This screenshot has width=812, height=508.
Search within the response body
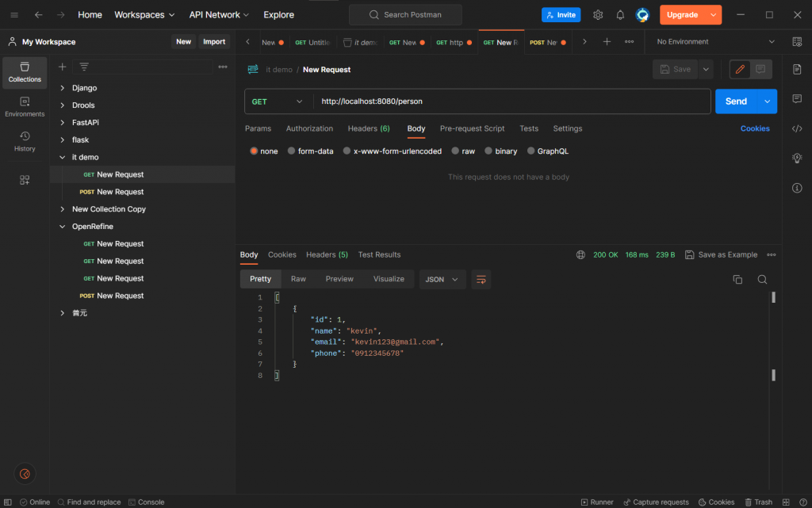[762, 279]
